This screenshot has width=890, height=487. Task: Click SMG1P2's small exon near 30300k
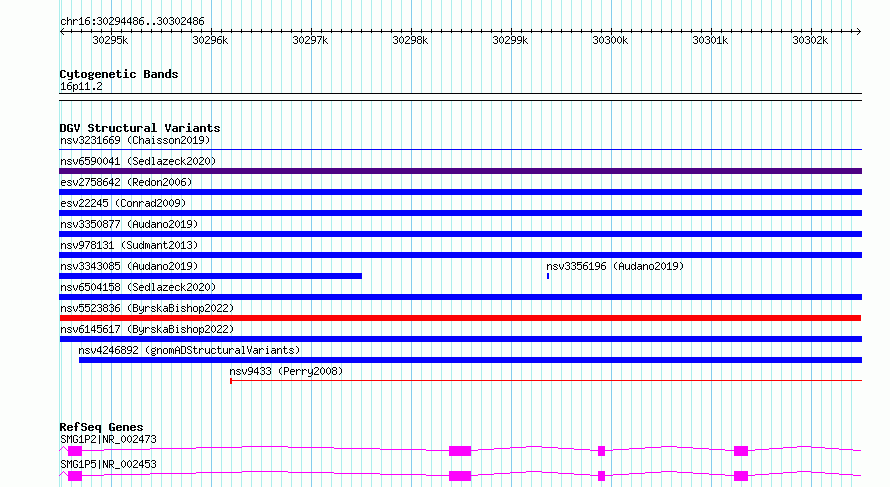(x=602, y=451)
